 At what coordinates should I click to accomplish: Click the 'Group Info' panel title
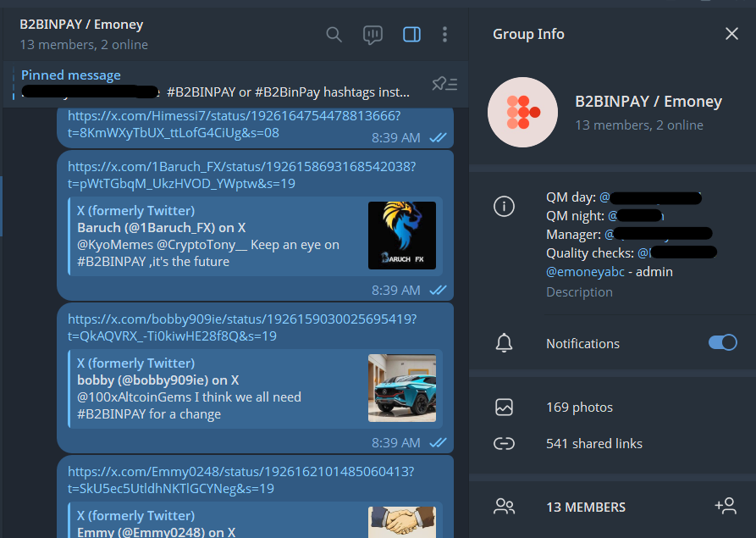(528, 34)
